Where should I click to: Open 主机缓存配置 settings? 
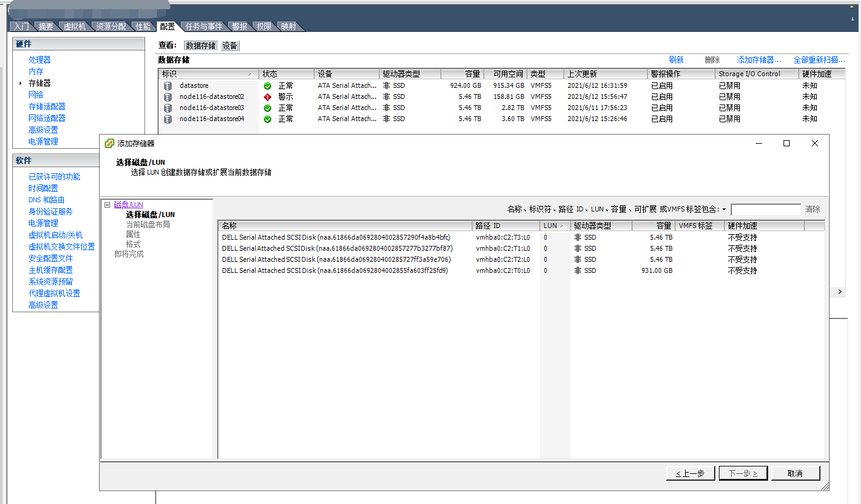tap(50, 270)
